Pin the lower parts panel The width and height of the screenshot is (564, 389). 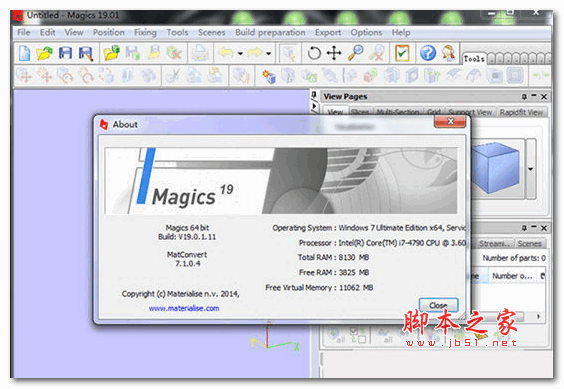[x=524, y=228]
